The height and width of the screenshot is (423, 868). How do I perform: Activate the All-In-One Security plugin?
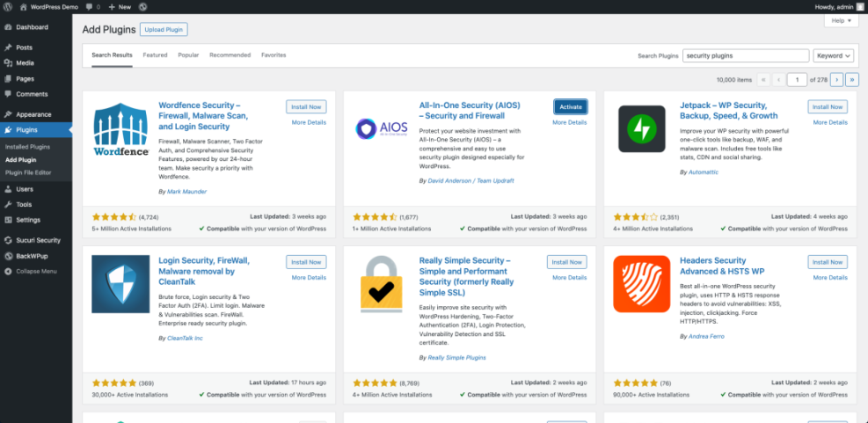(571, 107)
